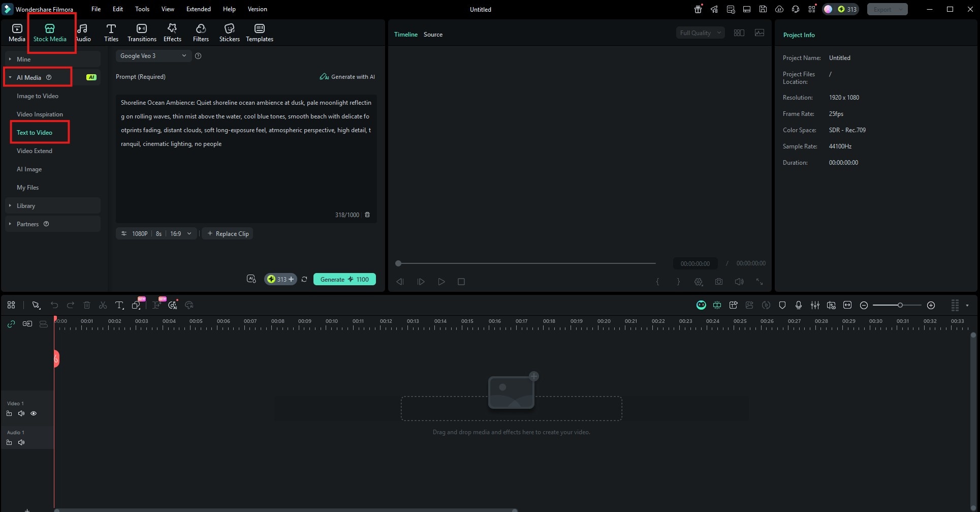Open the Media tab

point(17,33)
